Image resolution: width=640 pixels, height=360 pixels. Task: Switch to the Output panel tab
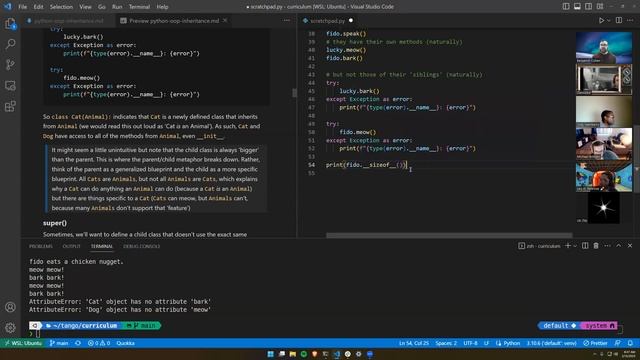coord(71,246)
